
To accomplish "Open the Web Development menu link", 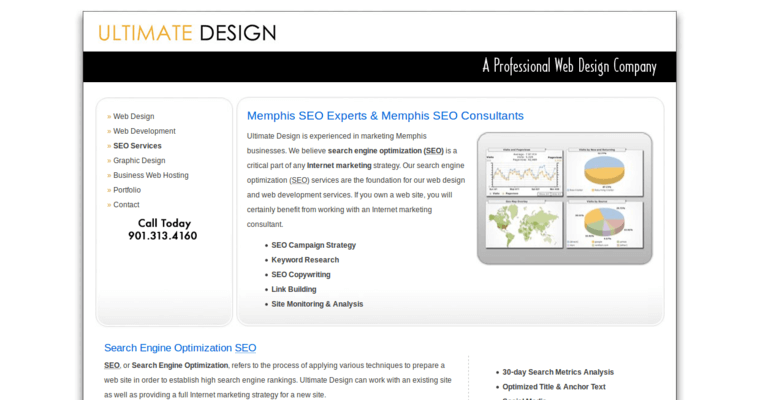I will click(x=144, y=131).
